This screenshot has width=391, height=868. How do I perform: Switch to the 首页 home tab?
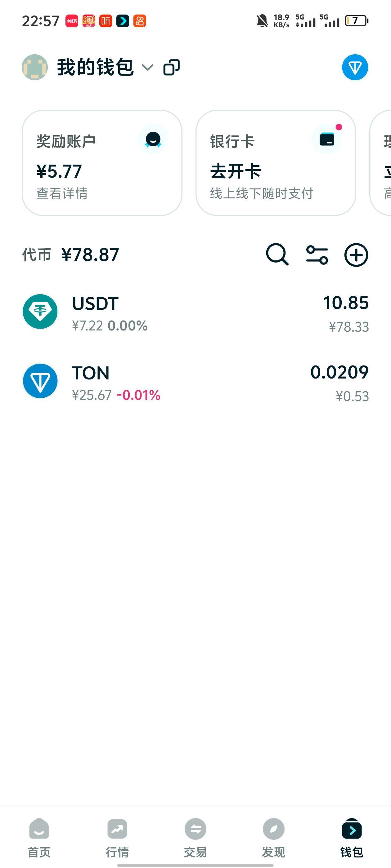pos(39,837)
